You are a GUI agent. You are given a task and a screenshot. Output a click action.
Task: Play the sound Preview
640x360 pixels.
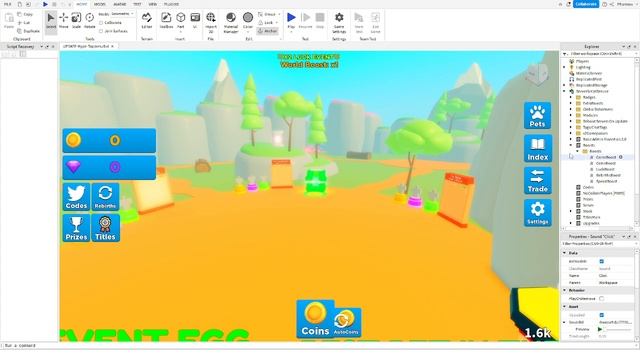(x=600, y=329)
